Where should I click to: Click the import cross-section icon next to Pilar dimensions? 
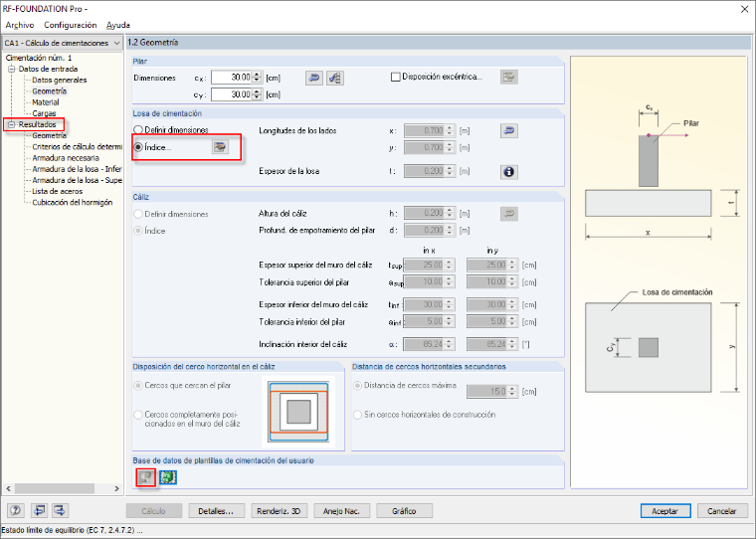(x=335, y=78)
